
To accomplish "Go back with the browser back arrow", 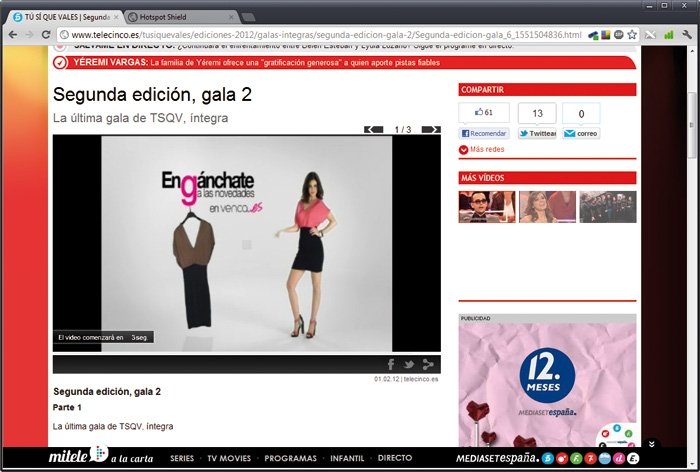I will tap(13, 34).
